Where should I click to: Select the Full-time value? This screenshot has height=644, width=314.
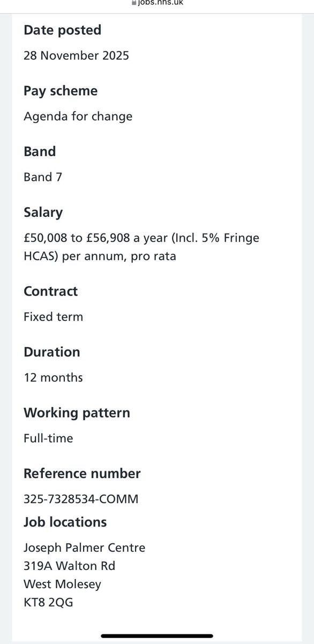coord(48,438)
